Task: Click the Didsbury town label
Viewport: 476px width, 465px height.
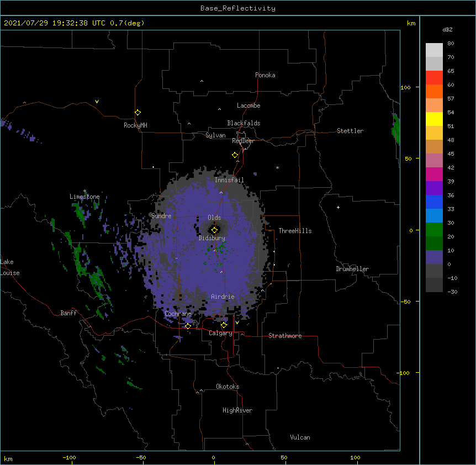Action: 212,238
